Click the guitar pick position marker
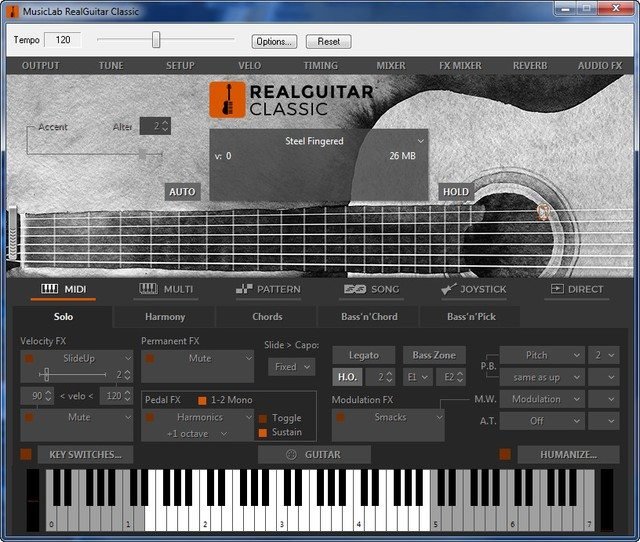The width and height of the screenshot is (640, 542). tap(542, 212)
